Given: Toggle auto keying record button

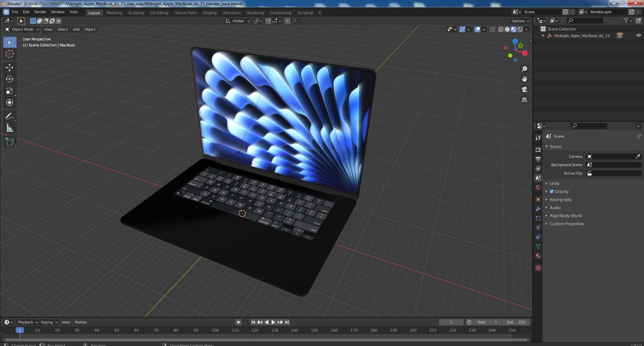Looking at the screenshot, I should pos(238,322).
